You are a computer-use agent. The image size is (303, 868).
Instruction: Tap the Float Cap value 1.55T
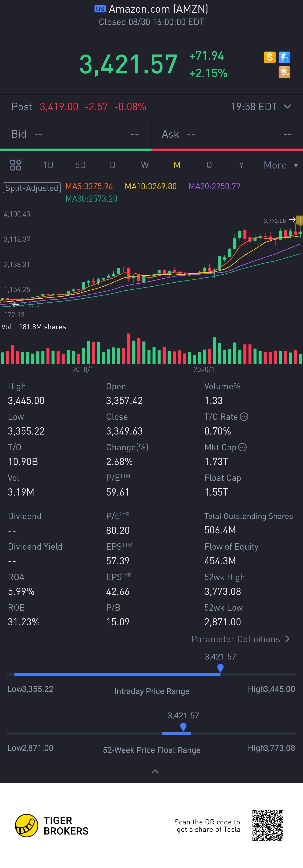(x=216, y=492)
